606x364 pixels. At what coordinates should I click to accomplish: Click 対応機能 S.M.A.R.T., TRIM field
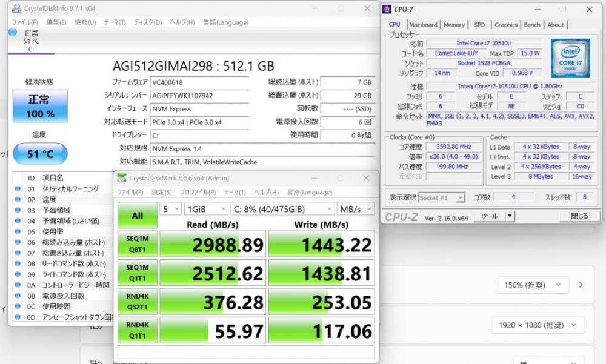263,162
